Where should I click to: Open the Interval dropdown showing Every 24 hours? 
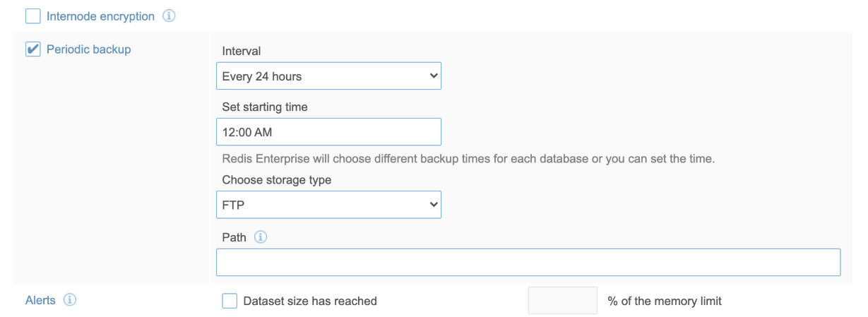pos(328,76)
